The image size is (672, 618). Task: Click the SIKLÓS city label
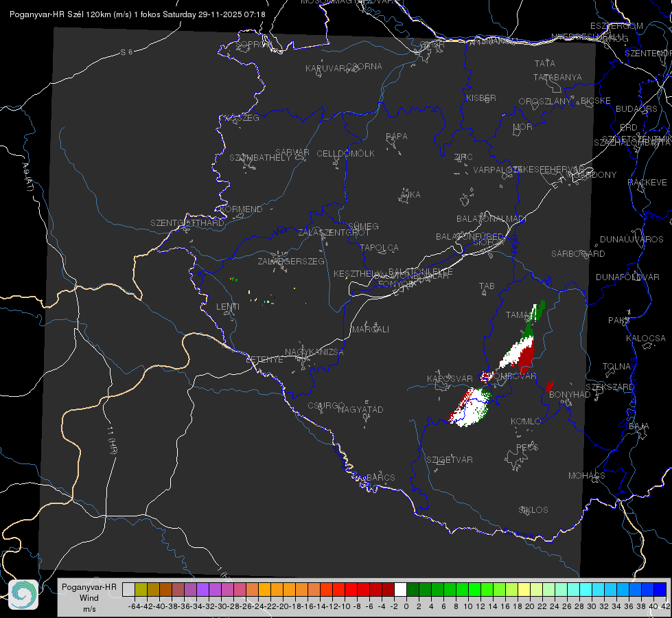pos(533,510)
